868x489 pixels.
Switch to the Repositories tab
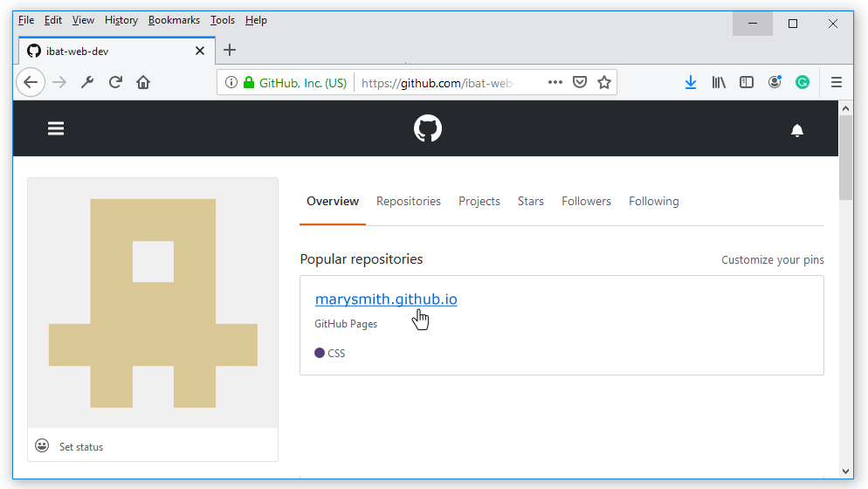[408, 201]
